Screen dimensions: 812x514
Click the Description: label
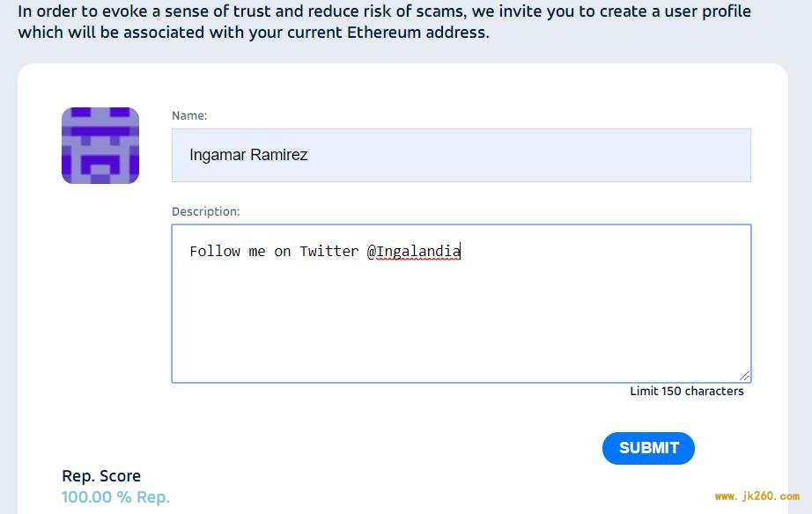click(x=205, y=211)
